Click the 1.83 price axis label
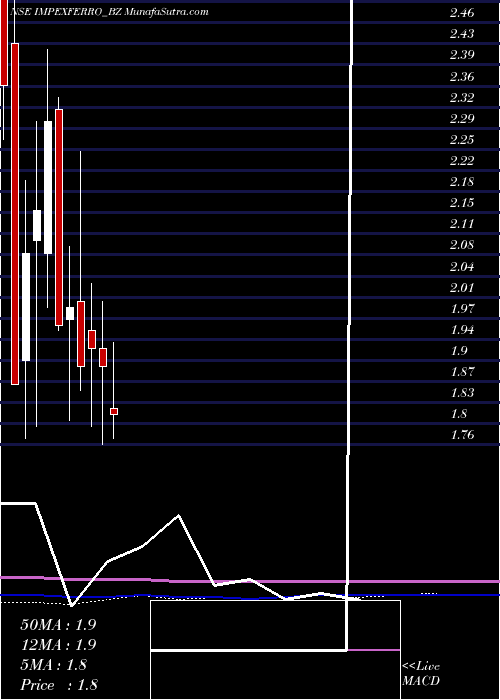This screenshot has height=700, width=500. (x=462, y=393)
